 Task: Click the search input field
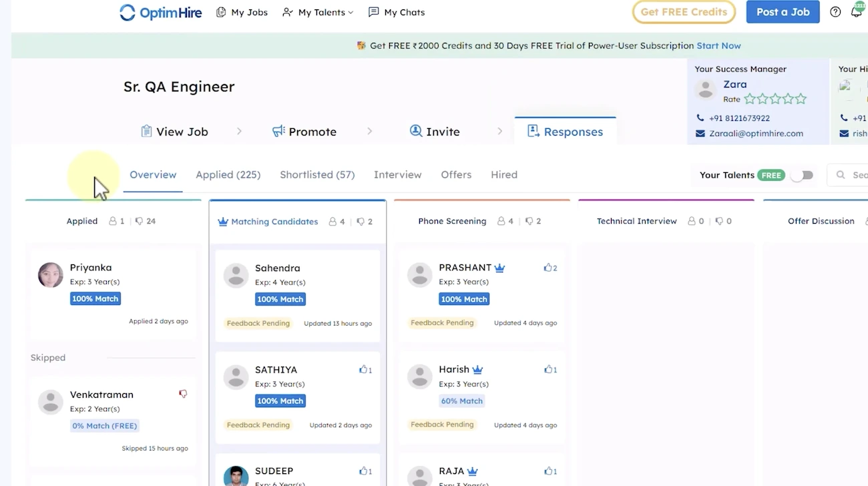(x=855, y=174)
